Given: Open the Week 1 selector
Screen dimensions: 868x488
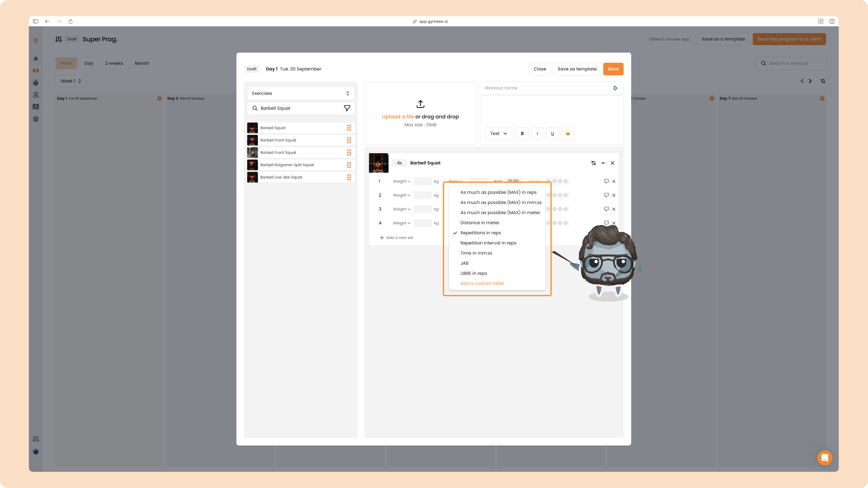Looking at the screenshot, I should click(x=71, y=81).
